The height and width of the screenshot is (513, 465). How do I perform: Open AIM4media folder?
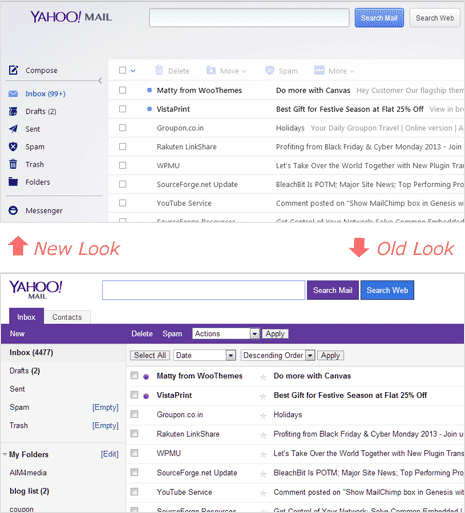point(28,472)
